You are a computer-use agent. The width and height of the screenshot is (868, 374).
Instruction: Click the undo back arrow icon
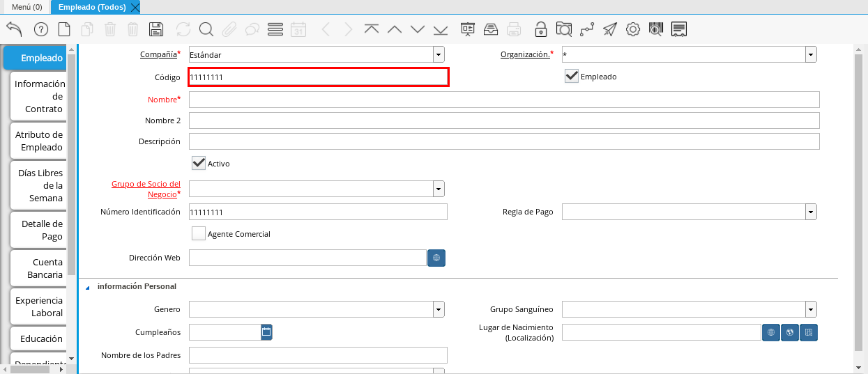coord(14,29)
